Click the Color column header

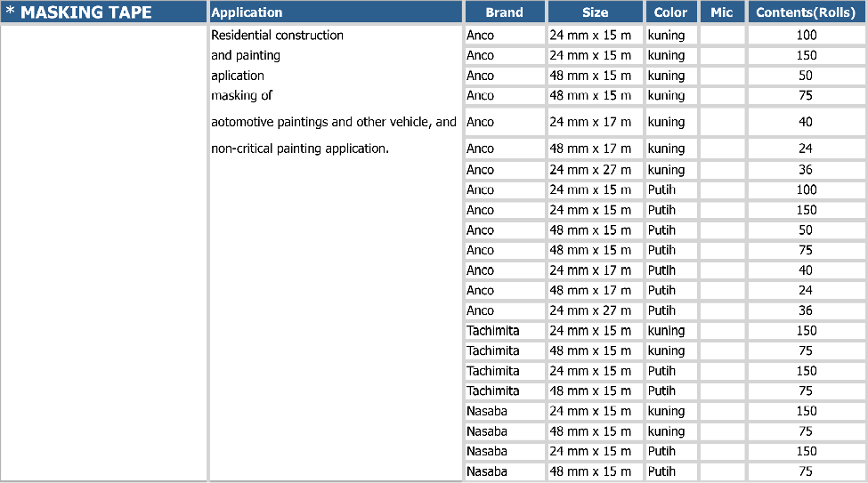[x=670, y=12]
